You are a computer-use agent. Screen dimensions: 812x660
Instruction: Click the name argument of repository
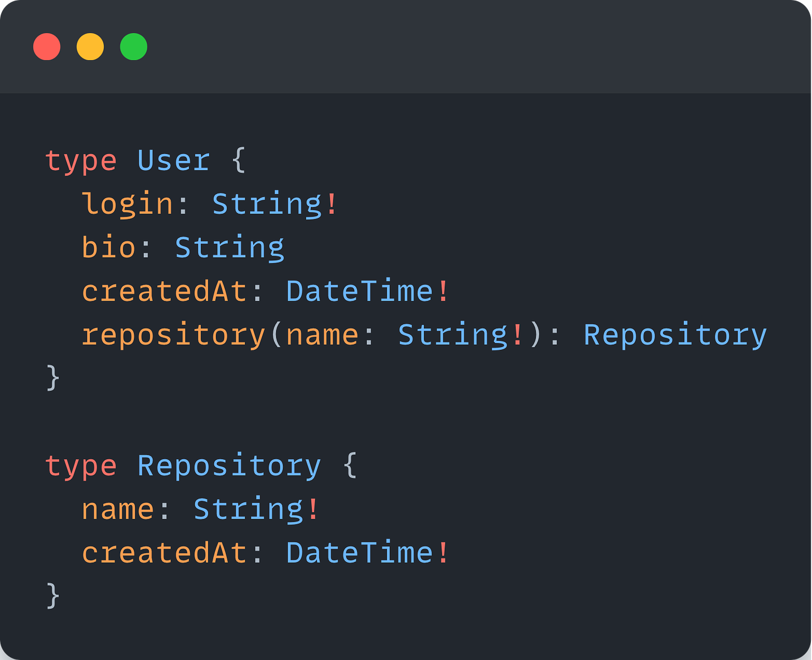coord(322,335)
